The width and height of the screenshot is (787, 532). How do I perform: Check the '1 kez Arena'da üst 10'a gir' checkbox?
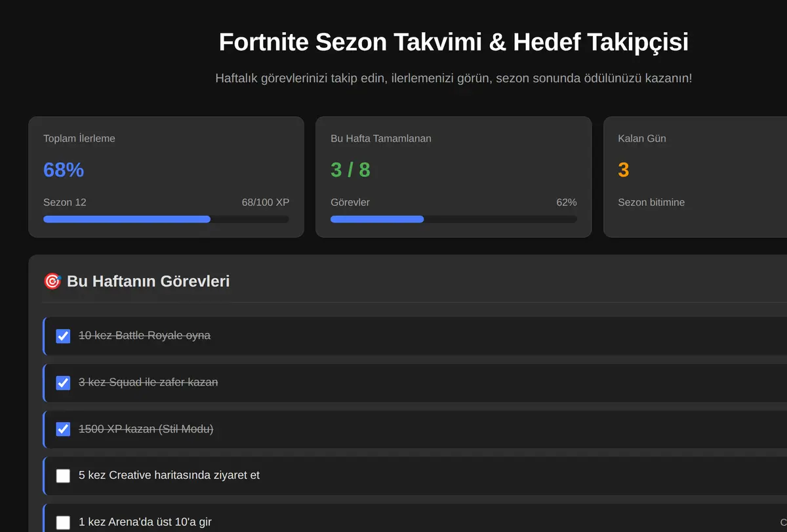pos(63,522)
